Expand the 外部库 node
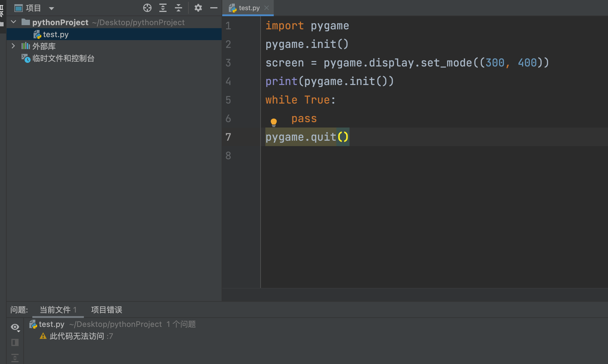 pyautogui.click(x=13, y=46)
